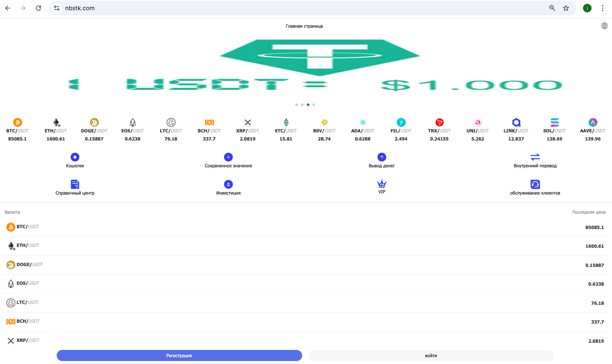612x364 pixels.
Task: Click the 1600.61 price in ETH list row
Action: 595,246
